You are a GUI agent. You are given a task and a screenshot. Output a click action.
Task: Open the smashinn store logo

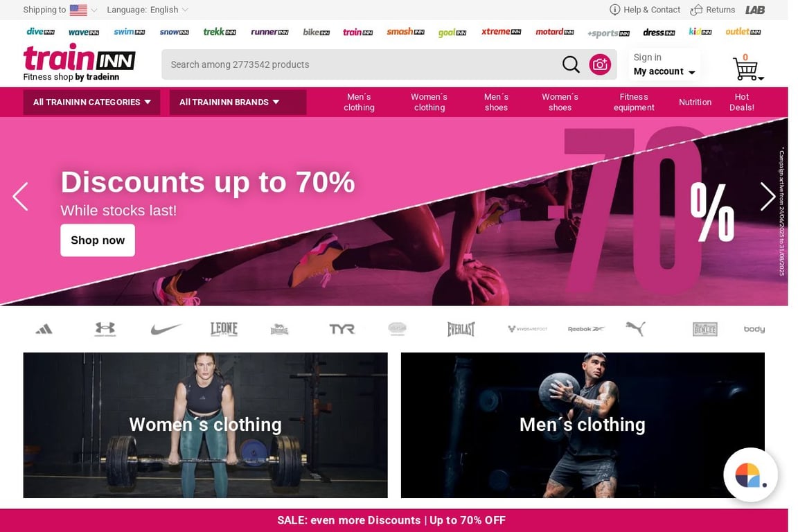pyautogui.click(x=405, y=32)
